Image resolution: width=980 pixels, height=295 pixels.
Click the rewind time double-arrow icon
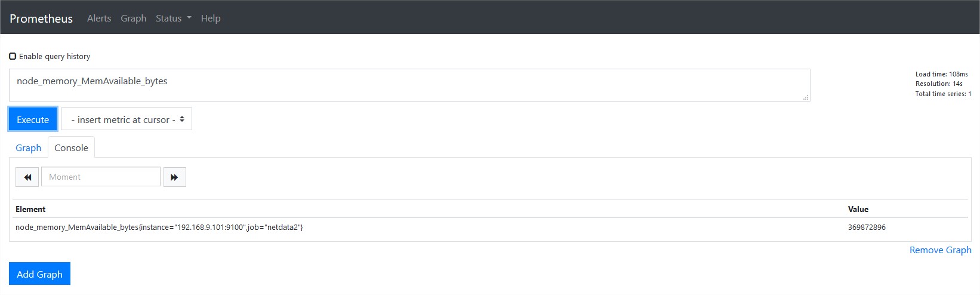tap(27, 177)
